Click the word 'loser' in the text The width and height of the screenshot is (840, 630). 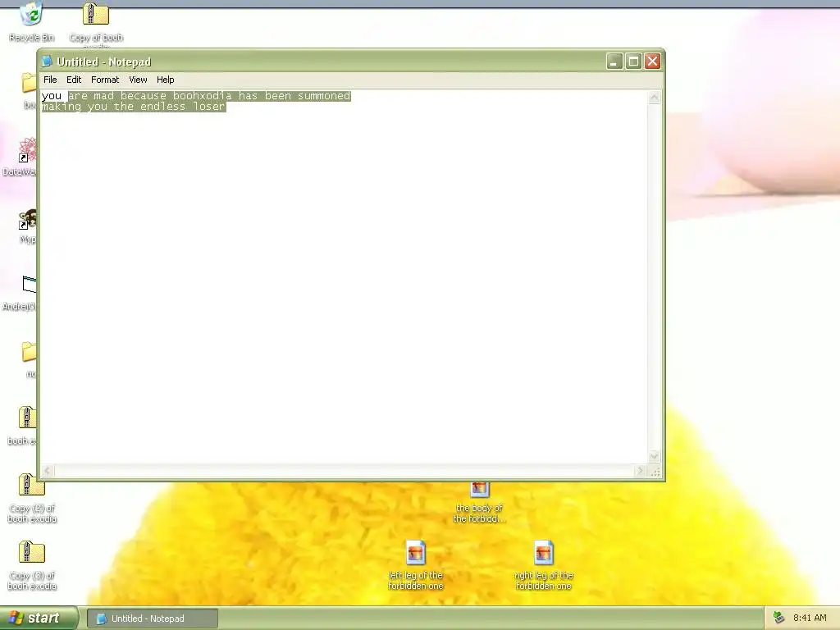(209, 107)
